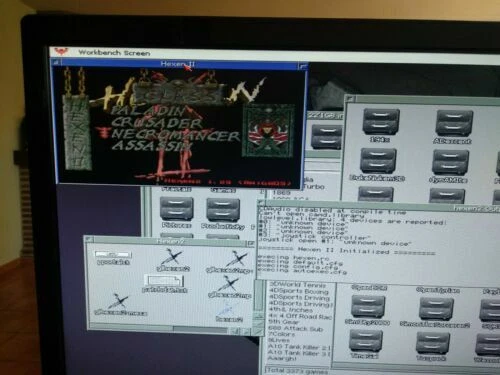Select A10 Tank Killer 2.1 entry
The image size is (500, 375).
(x=299, y=347)
